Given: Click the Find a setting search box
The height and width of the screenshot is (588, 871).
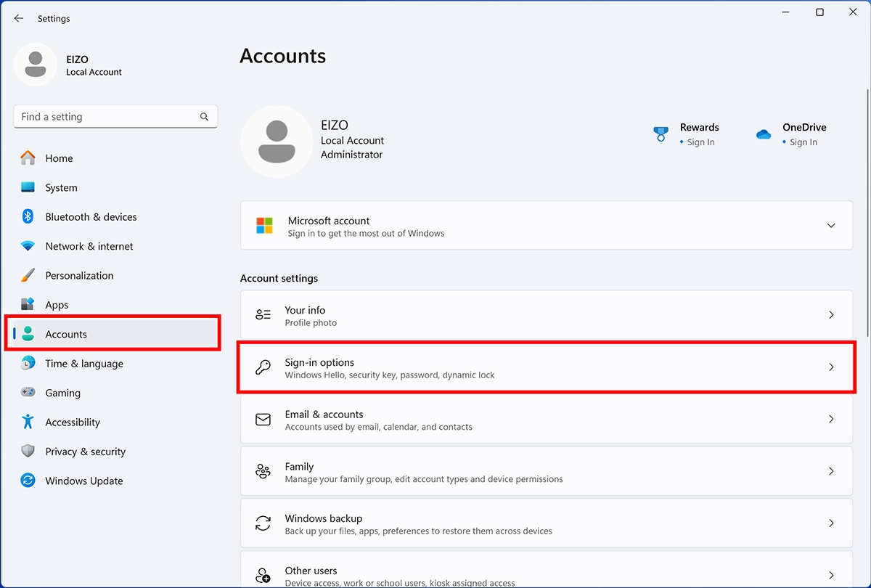Looking at the screenshot, I should [115, 116].
